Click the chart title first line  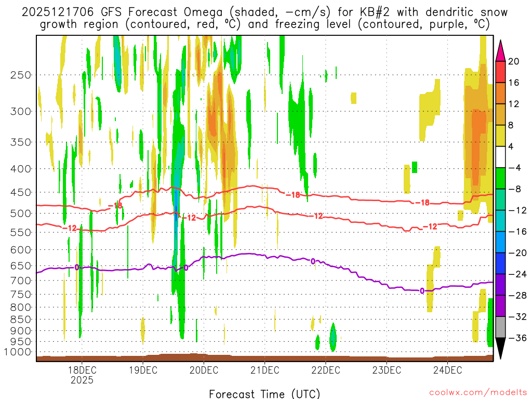(x=264, y=12)
